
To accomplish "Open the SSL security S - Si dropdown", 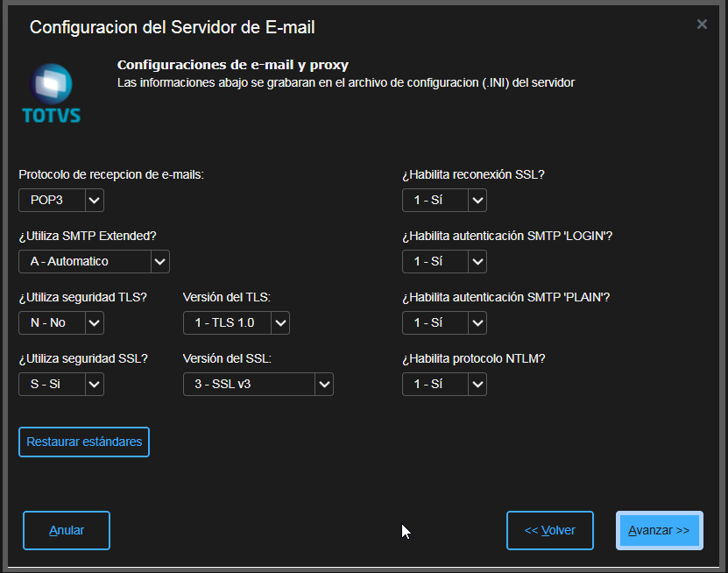I will pos(61,384).
